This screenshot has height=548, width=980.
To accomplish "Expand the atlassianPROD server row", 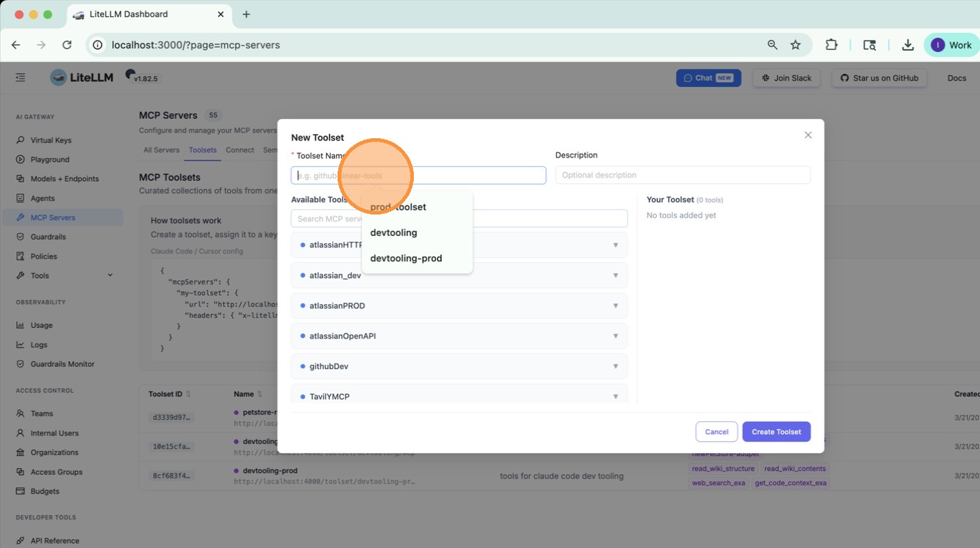I will click(459, 306).
